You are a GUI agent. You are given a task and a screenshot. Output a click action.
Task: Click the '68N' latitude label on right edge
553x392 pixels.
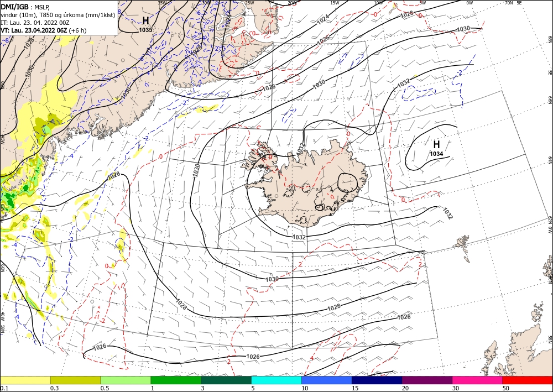[x=550, y=39]
